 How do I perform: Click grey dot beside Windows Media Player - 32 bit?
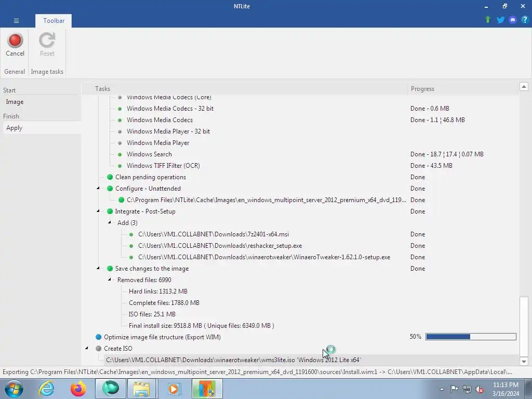[x=120, y=131]
